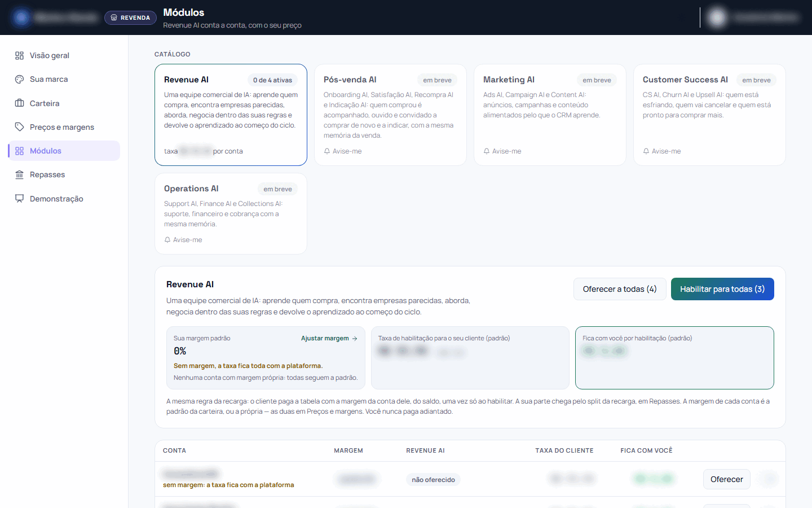Click the Módulos grid icon
The width and height of the screenshot is (812, 508).
(x=19, y=151)
